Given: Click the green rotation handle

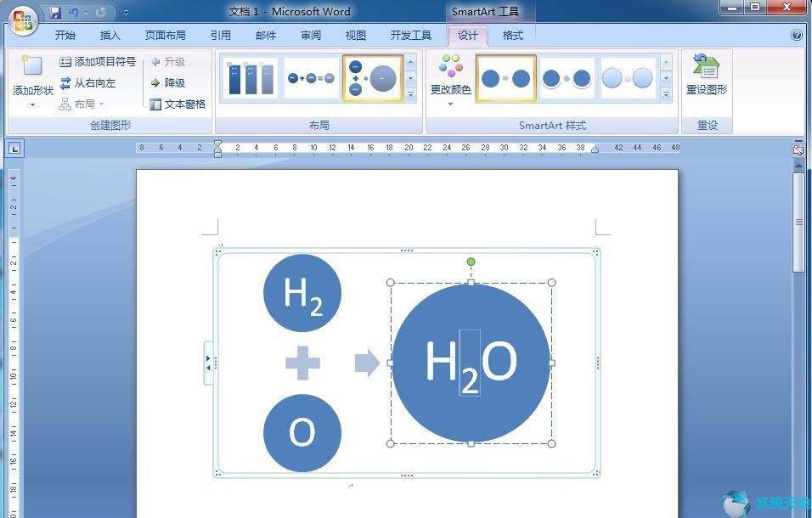Looking at the screenshot, I should click(x=471, y=262).
